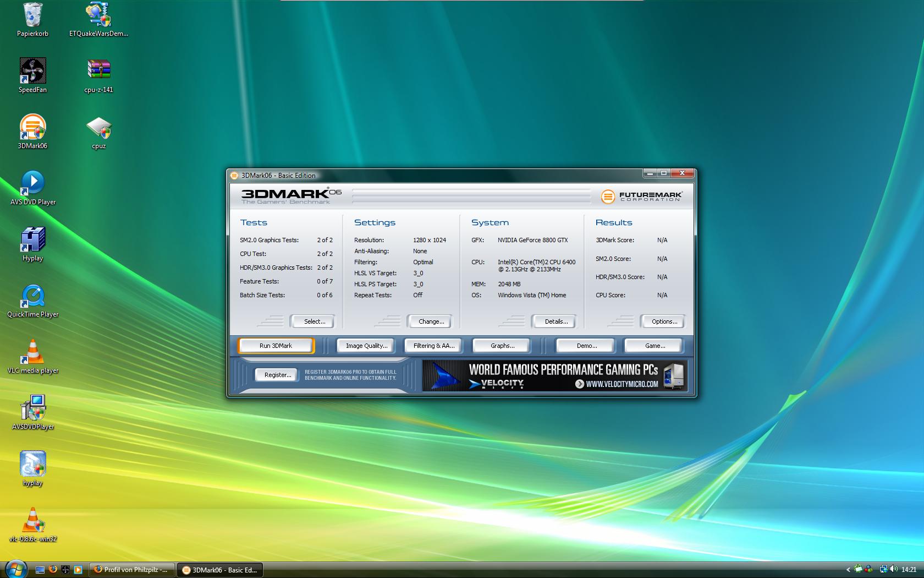Screen dimensions: 924x578
Task: Click the 3DMark06 title bar icon
Action: pos(234,176)
